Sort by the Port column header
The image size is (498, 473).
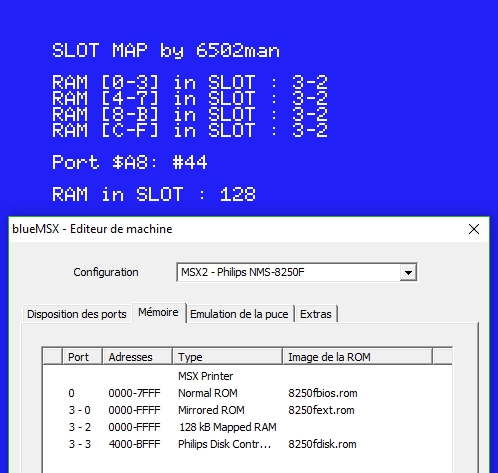point(82,357)
